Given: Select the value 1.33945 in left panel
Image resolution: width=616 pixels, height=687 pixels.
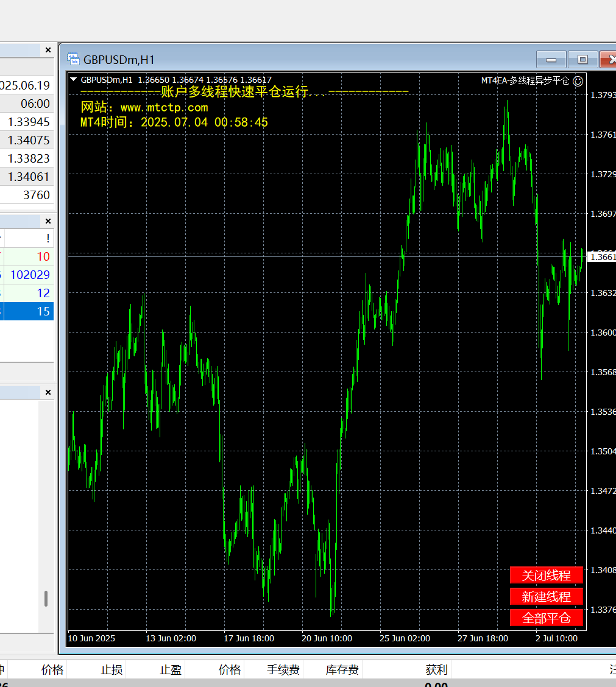Looking at the screenshot, I should 29,122.
